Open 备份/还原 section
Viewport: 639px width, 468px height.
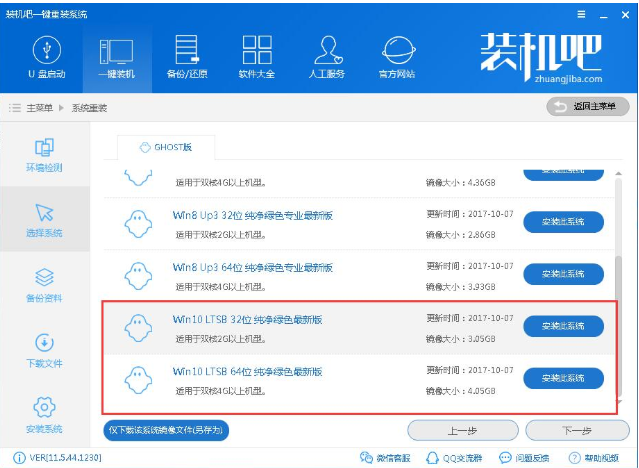[x=187, y=57]
